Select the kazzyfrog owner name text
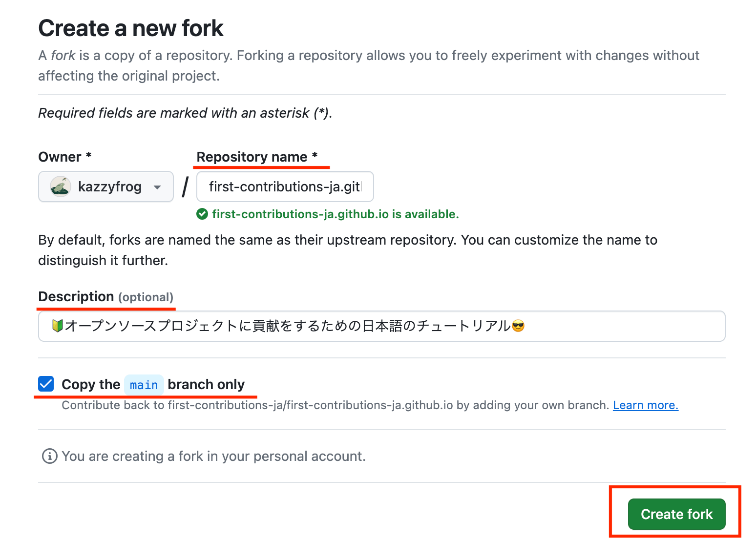Image resolution: width=756 pixels, height=540 pixels. (x=110, y=187)
